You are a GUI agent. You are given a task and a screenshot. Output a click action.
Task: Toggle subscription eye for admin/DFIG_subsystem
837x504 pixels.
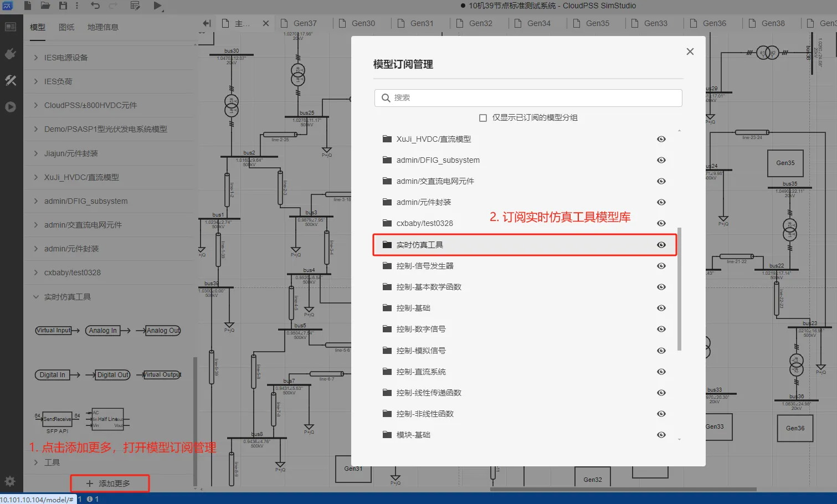click(x=661, y=160)
